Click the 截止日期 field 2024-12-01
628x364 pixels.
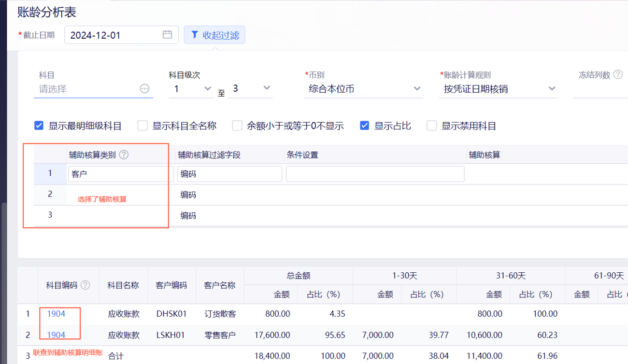pyautogui.click(x=121, y=35)
